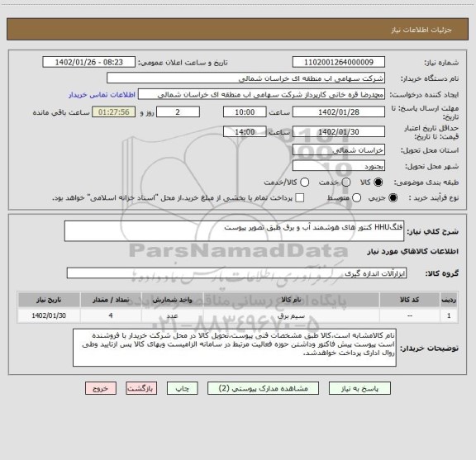This screenshot has height=460, width=476.
Task: Click the price validity date 1402/01/30 field
Action: pos(339,131)
